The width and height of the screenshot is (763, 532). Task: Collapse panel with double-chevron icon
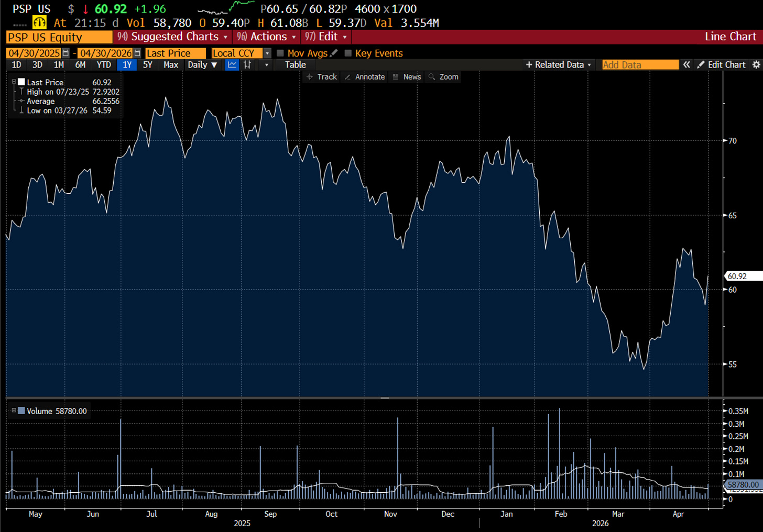(686, 65)
